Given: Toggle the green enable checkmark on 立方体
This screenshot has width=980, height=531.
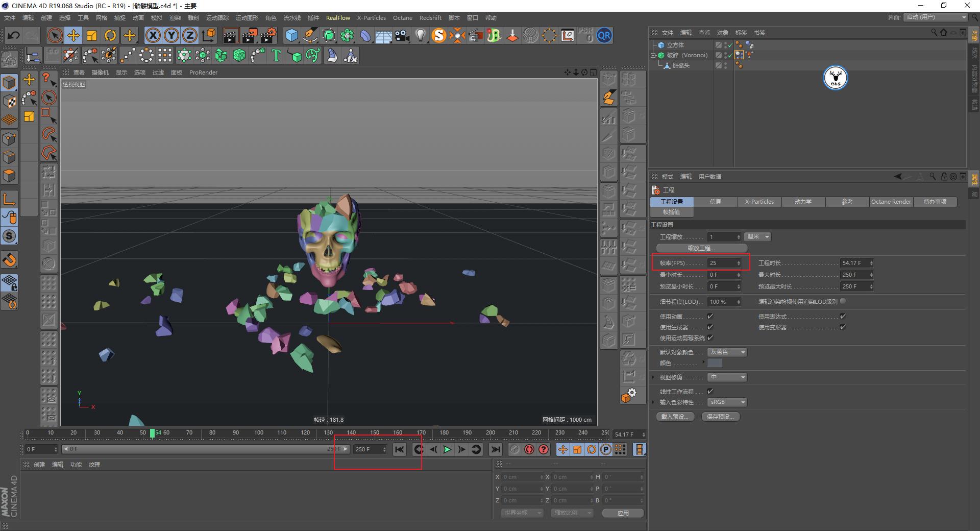Looking at the screenshot, I should pos(730,45).
